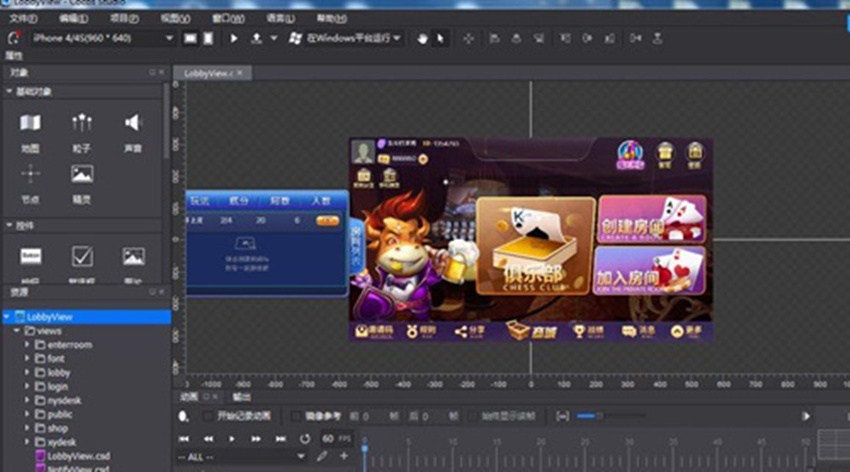
Task: Adjust the timeline zoom slider
Action: tap(598, 416)
